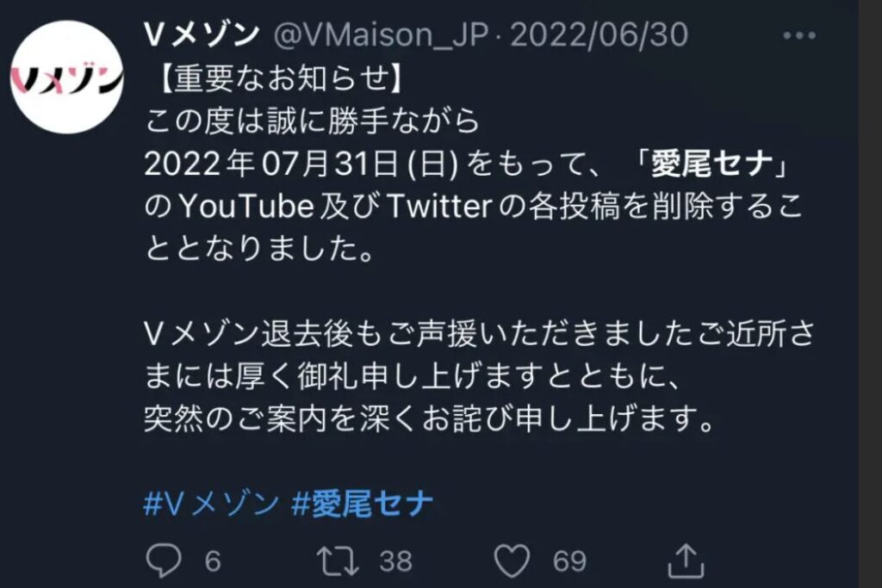Like the tweet with the heart icon

(x=512, y=560)
